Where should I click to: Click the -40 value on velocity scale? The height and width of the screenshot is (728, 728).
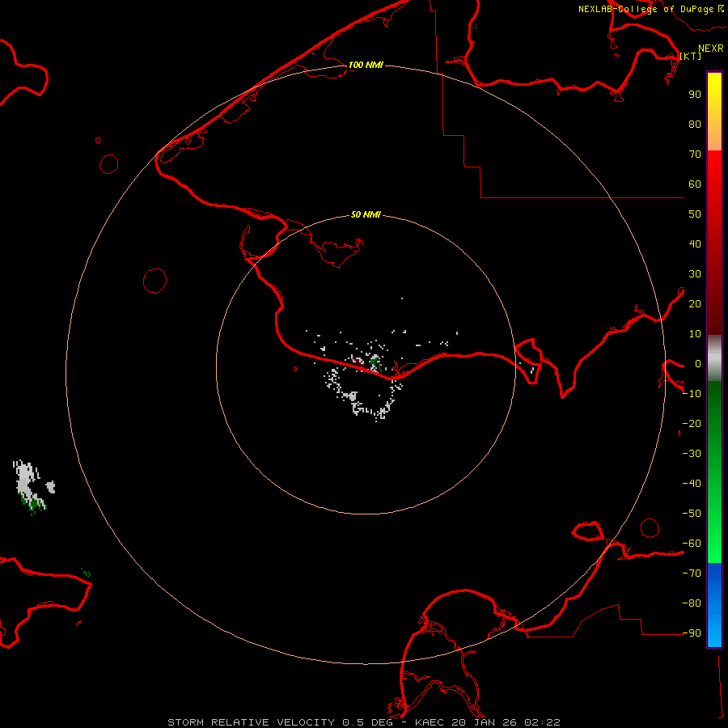point(692,484)
